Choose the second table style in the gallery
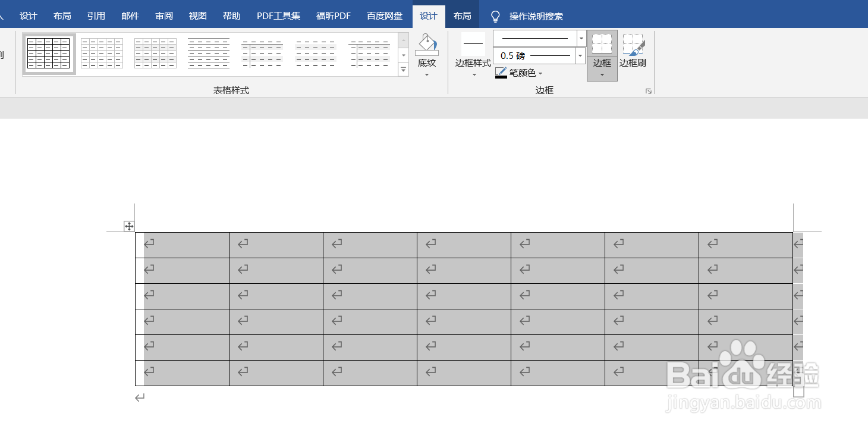868x432 pixels. (102, 53)
